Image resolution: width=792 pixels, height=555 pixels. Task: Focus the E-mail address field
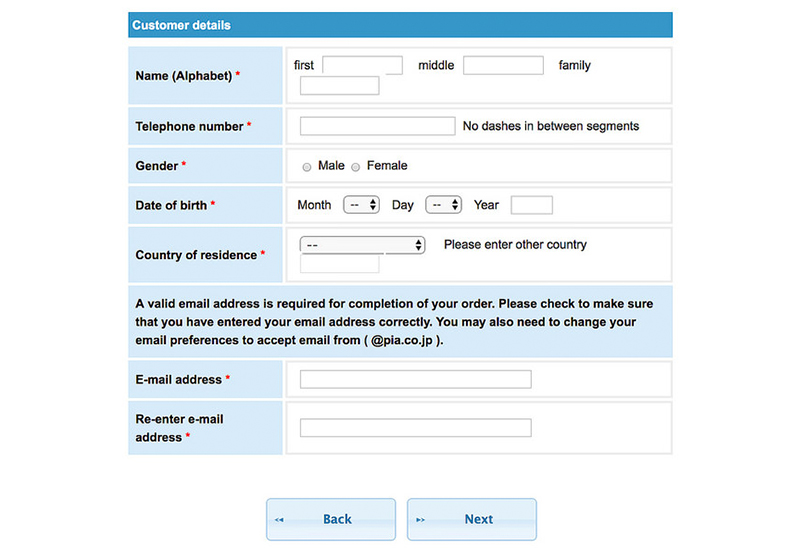pyautogui.click(x=415, y=380)
